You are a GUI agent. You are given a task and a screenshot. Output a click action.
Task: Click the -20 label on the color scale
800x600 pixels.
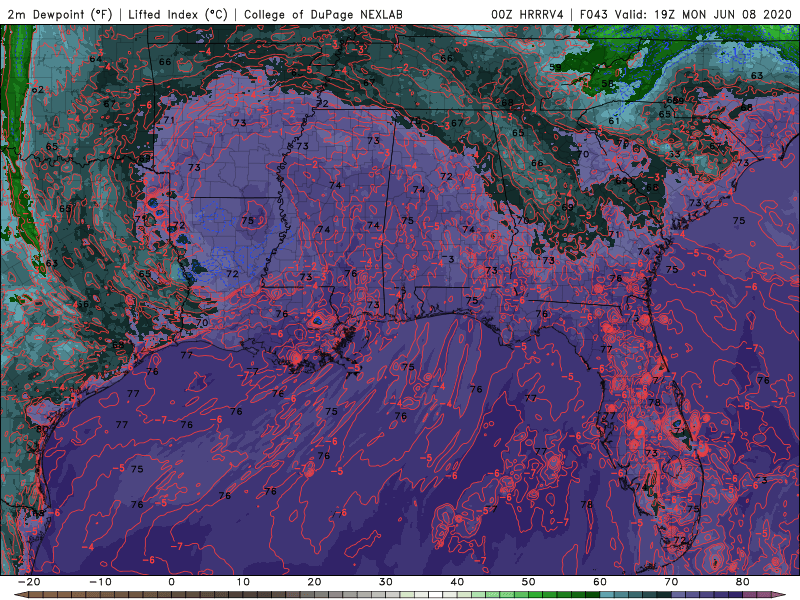[x=28, y=582]
